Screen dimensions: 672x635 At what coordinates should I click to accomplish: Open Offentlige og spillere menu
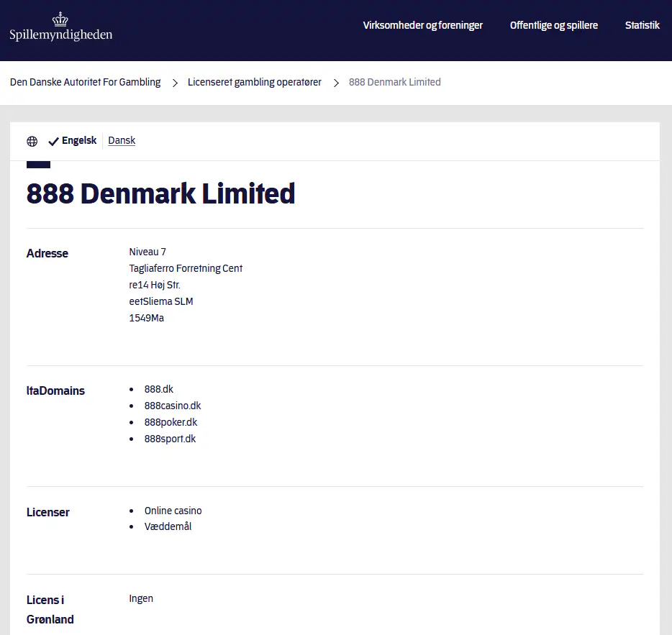pos(554,25)
